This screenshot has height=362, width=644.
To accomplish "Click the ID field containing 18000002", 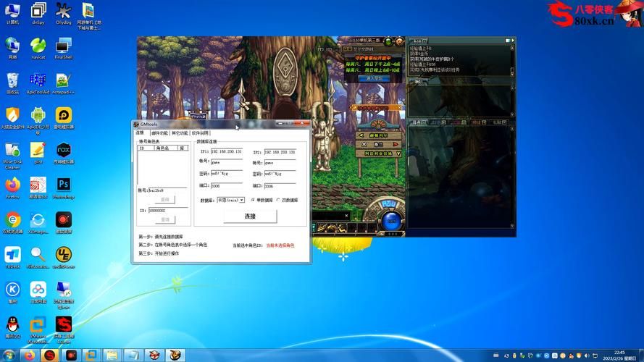I will [167, 211].
